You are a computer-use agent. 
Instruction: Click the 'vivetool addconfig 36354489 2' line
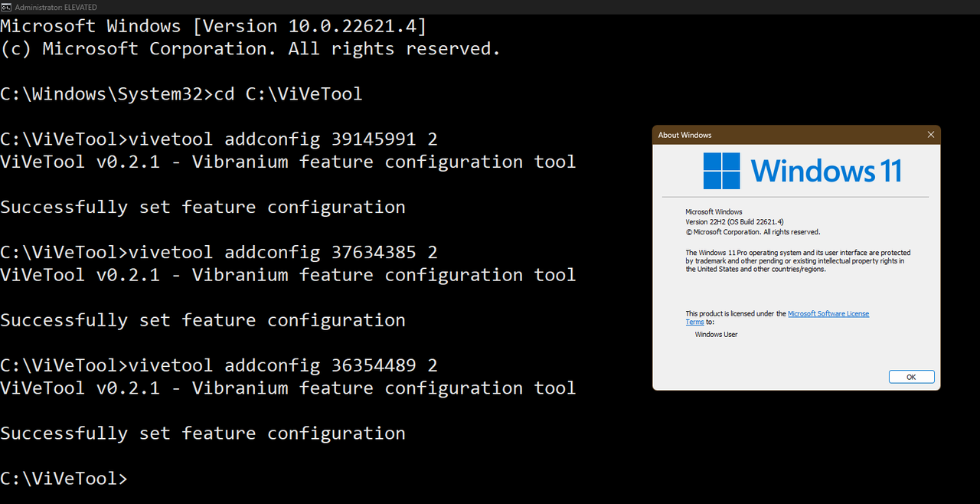pyautogui.click(x=218, y=365)
